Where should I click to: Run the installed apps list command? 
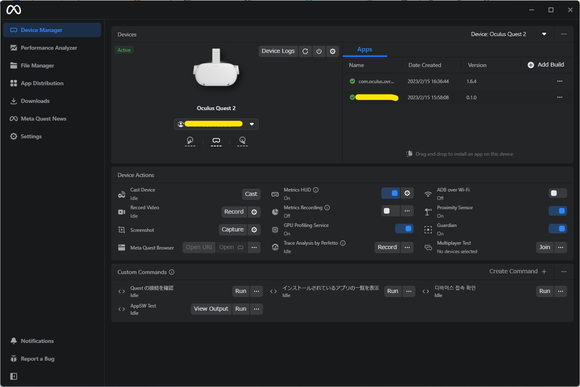click(393, 291)
